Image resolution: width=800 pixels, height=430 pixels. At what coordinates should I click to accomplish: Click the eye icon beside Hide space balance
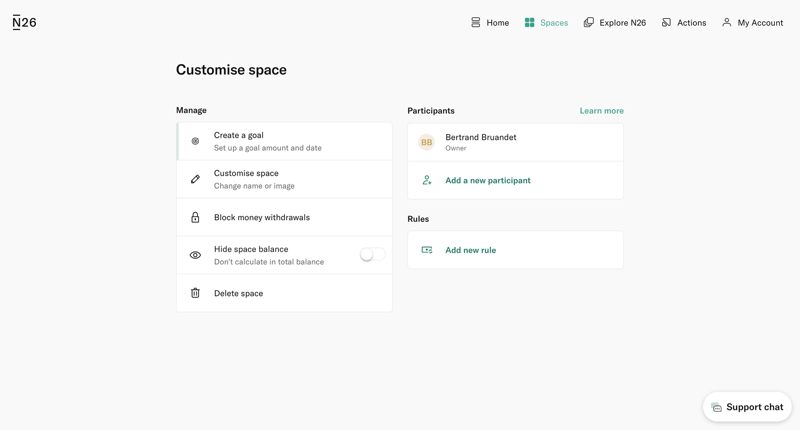point(195,255)
